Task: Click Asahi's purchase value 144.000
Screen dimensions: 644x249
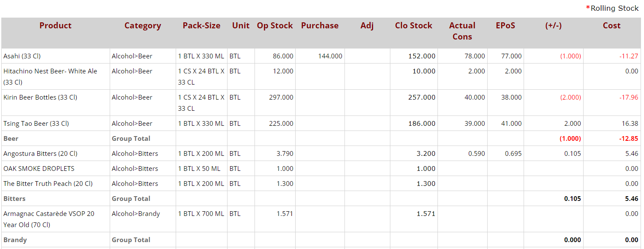Action: click(330, 56)
